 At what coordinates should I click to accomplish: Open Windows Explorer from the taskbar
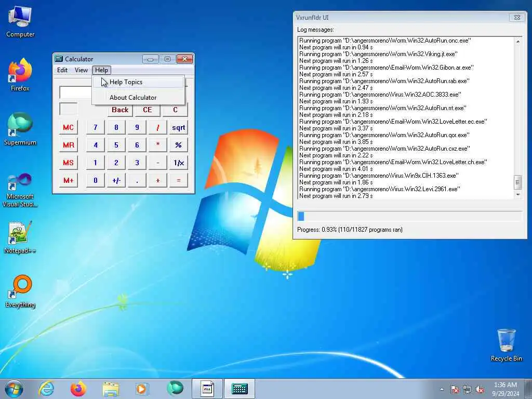[x=111, y=389]
